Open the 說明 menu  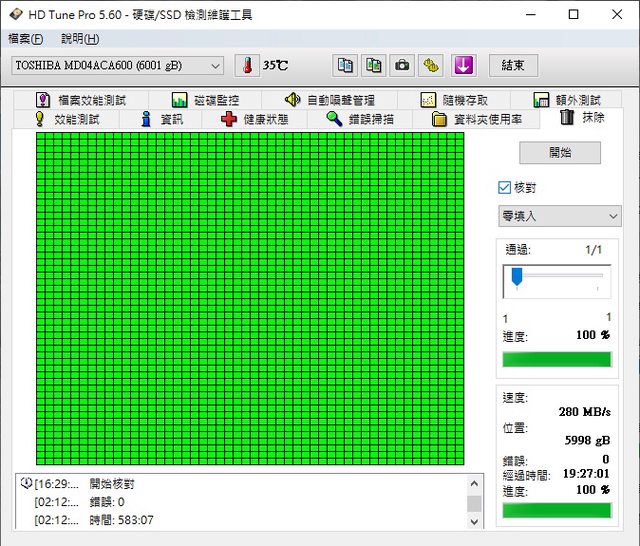coord(80,39)
